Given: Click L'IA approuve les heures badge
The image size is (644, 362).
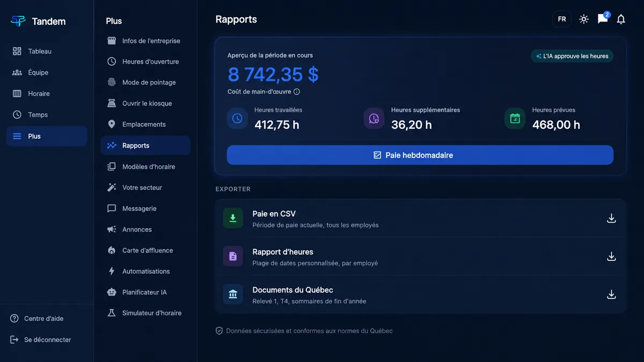Looking at the screenshot, I should point(572,56).
